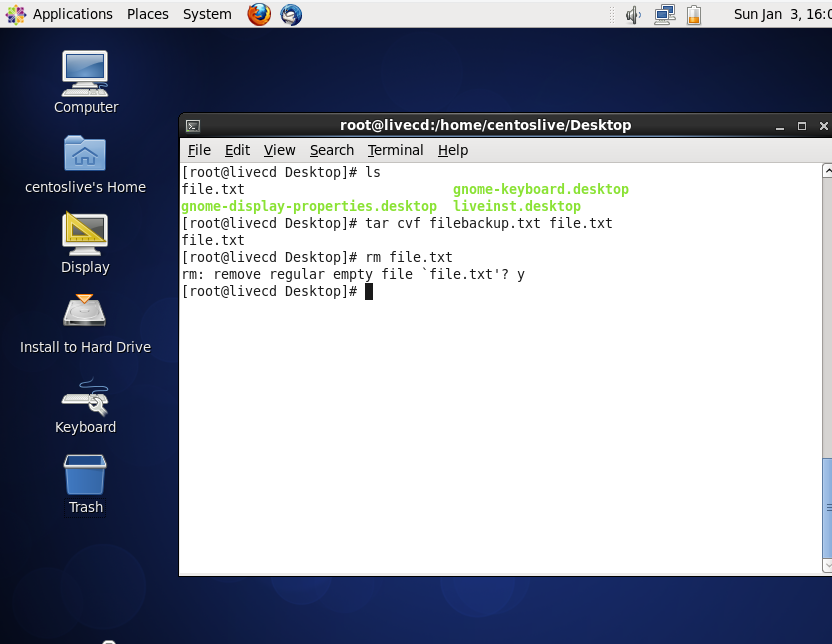832x644 pixels.
Task: Click the network connection icon in panel
Action: point(664,15)
